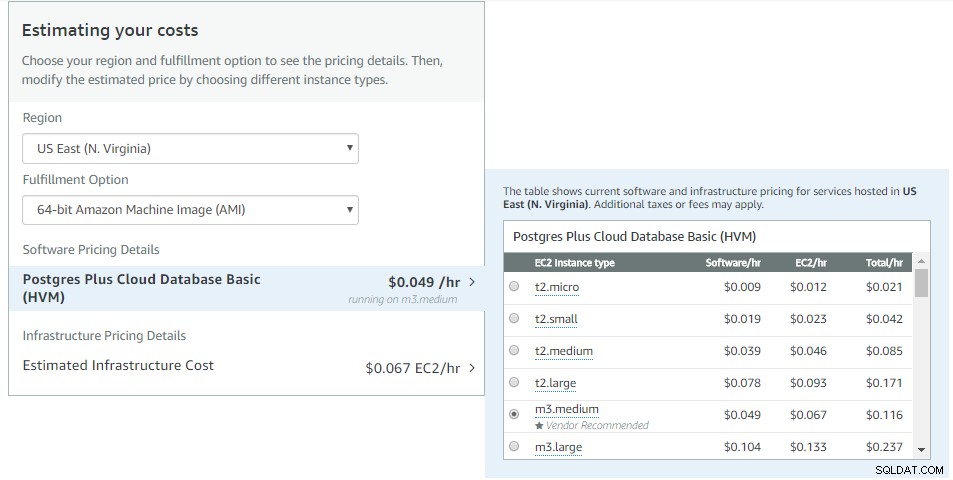953x480 pixels.
Task: Click the $0.085 total for t2.medium
Action: (884, 351)
